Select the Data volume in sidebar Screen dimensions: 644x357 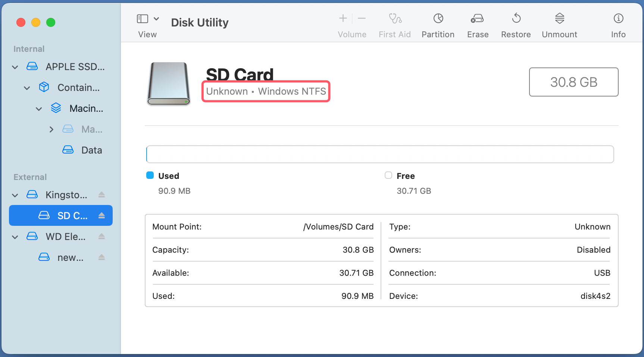tap(91, 150)
